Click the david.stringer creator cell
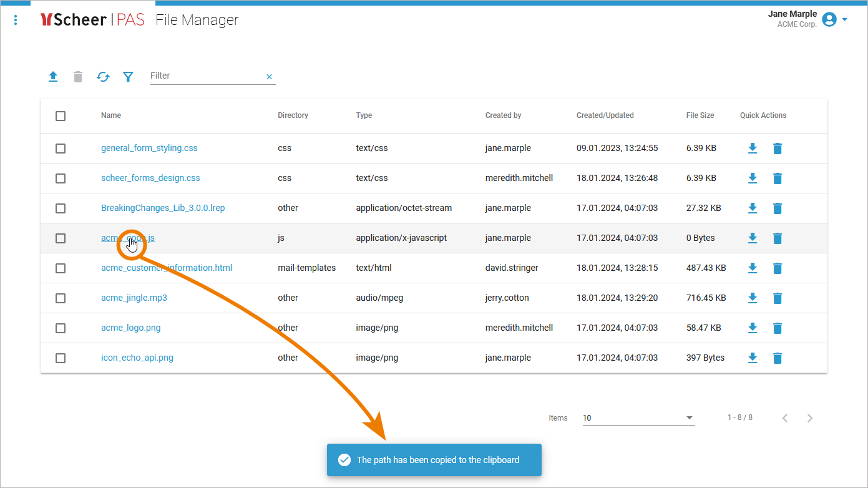The width and height of the screenshot is (868, 488). [x=512, y=268]
